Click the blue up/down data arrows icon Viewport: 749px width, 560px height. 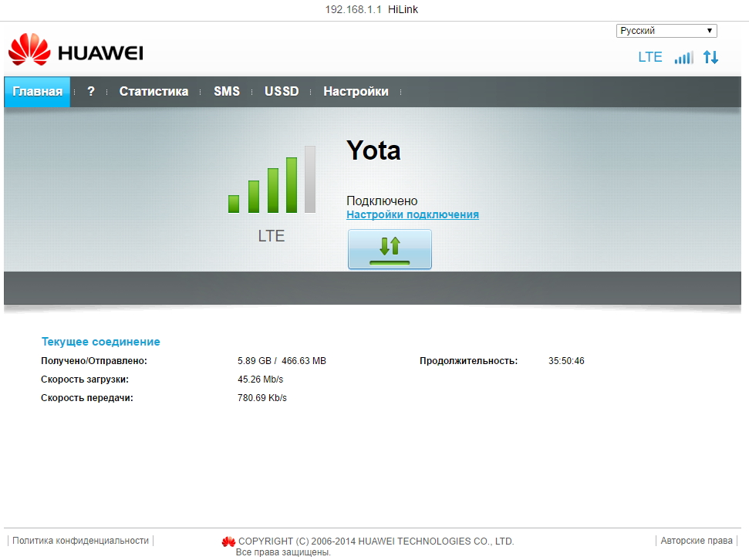pyautogui.click(x=710, y=57)
